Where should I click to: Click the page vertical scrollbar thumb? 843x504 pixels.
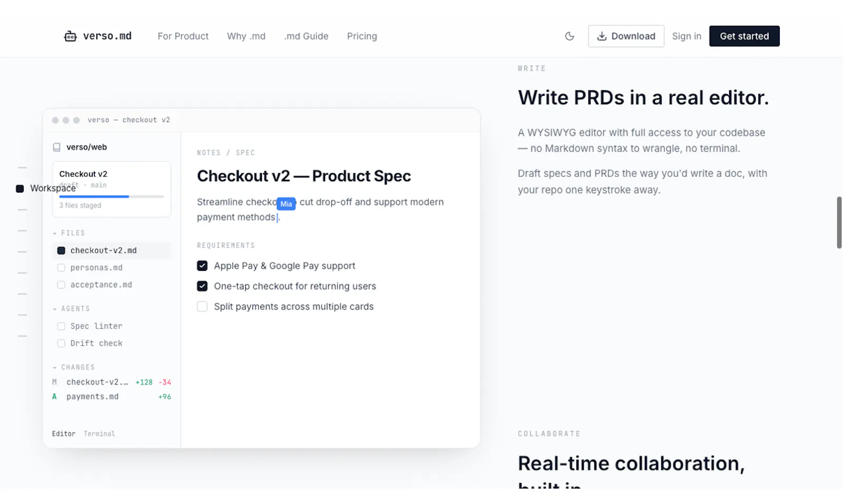coord(839,222)
